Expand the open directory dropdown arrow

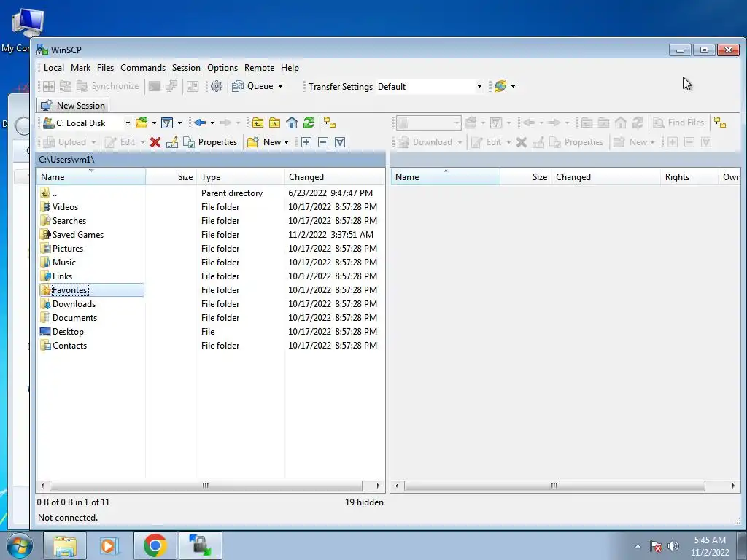coord(154,122)
